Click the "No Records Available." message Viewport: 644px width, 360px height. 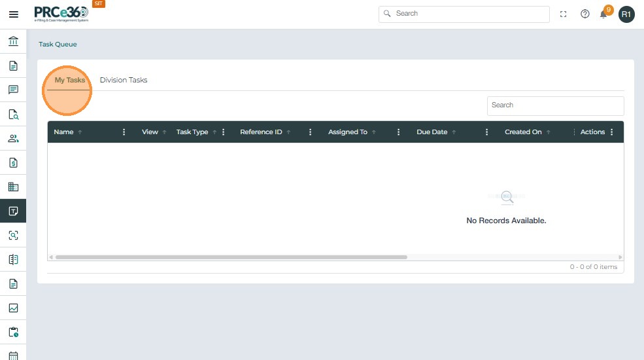(506, 221)
